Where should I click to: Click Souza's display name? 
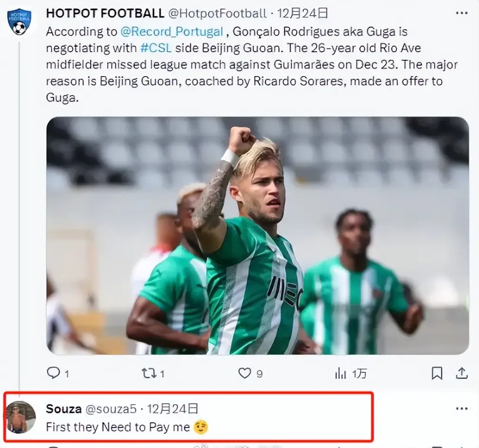pyautogui.click(x=64, y=409)
